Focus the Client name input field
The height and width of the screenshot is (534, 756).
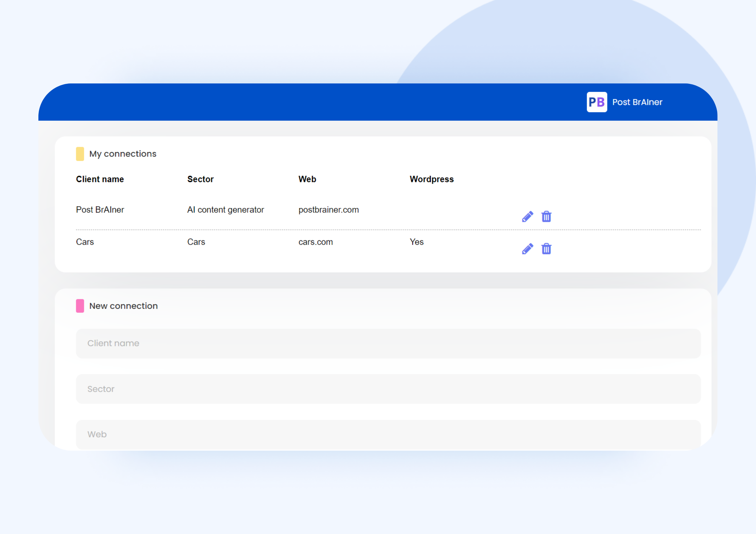point(388,343)
